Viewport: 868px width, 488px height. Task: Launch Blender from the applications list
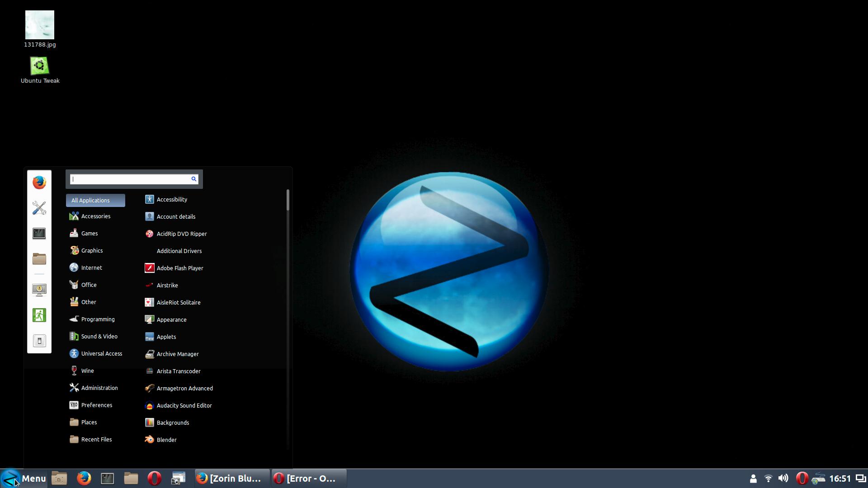coord(166,440)
